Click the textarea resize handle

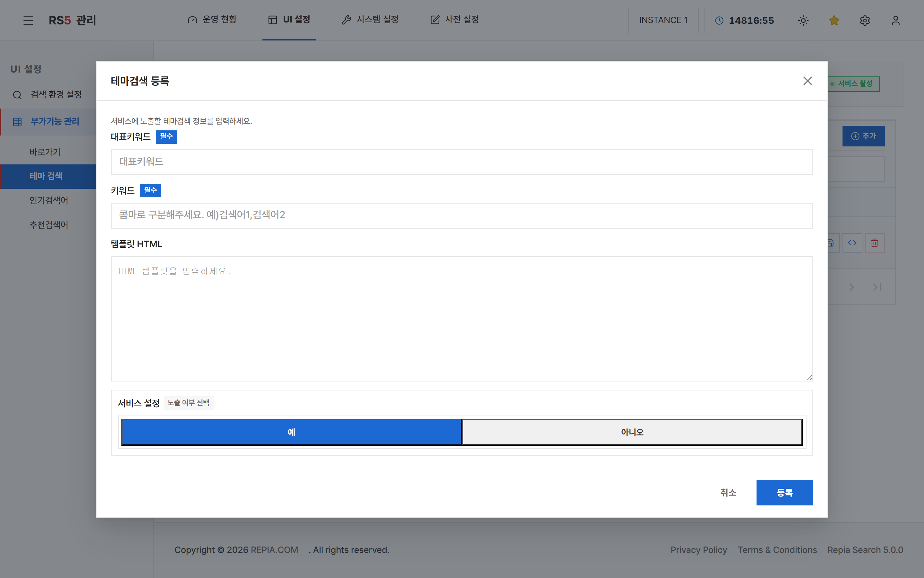(809, 378)
